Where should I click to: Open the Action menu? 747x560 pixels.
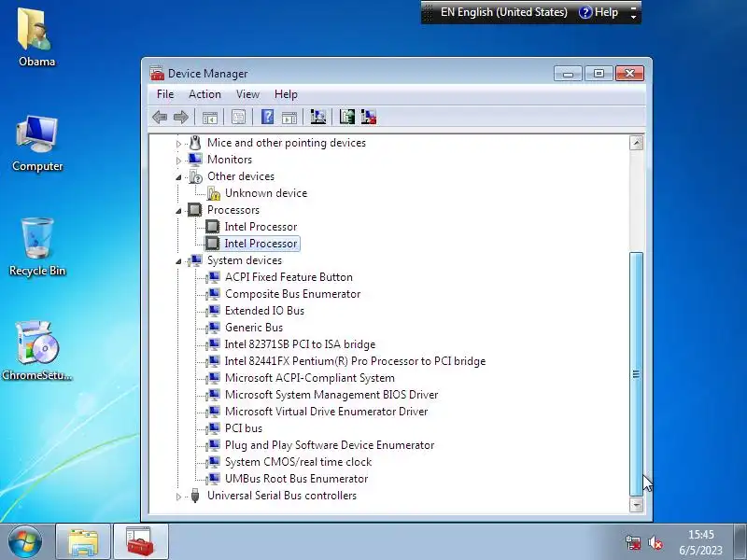204,94
